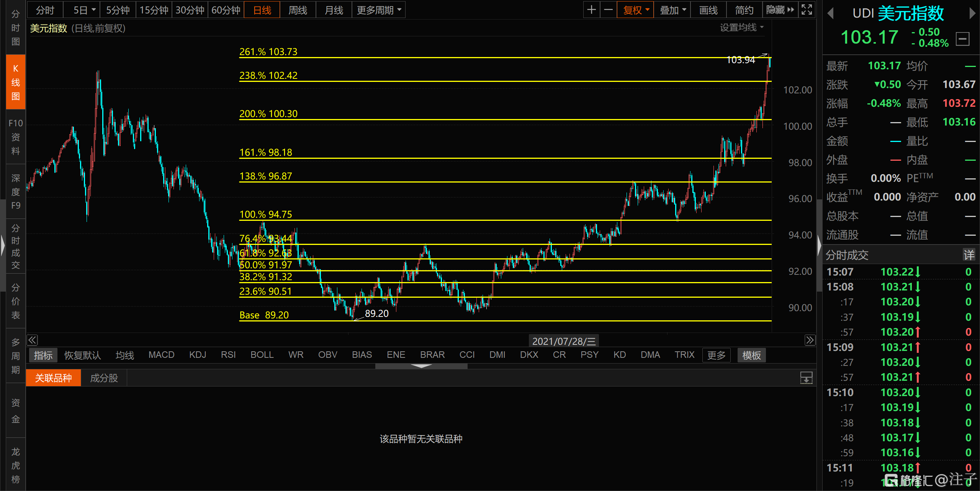Expand side panel arrow at right edge

pyautogui.click(x=819, y=245)
